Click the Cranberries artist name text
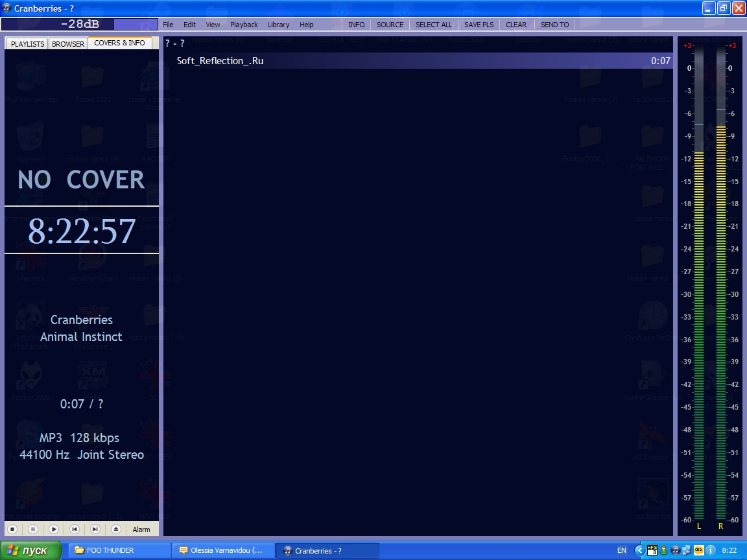Screen dimensions: 747x560 (x=82, y=320)
